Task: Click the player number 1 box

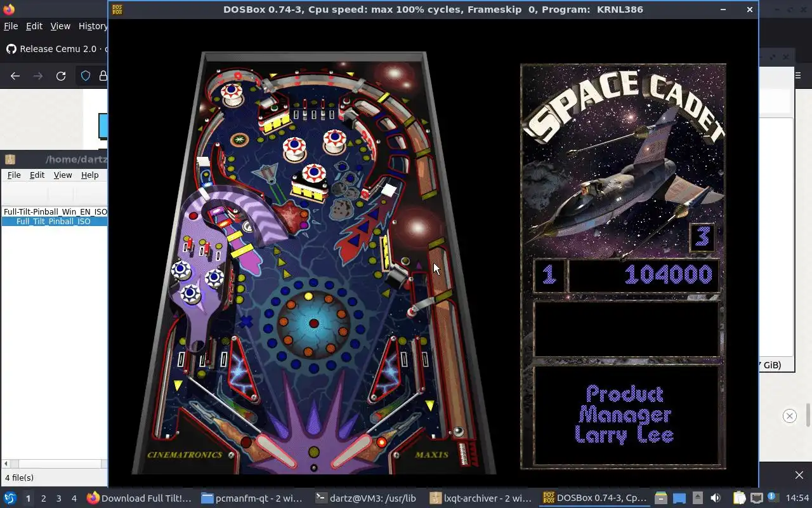Action: 549,275
